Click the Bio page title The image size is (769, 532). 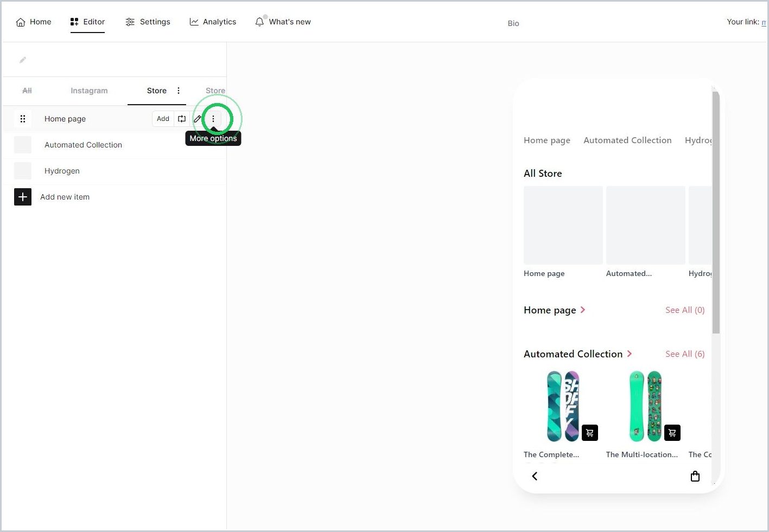point(513,23)
